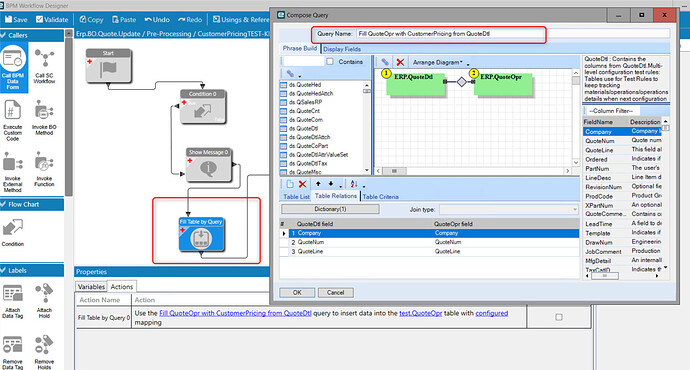Toggle the Contains checkbox

(x=330, y=62)
